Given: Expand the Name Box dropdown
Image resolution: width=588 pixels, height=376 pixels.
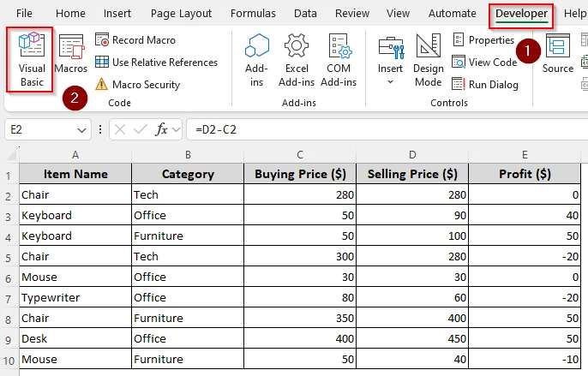Looking at the screenshot, I should (x=81, y=130).
